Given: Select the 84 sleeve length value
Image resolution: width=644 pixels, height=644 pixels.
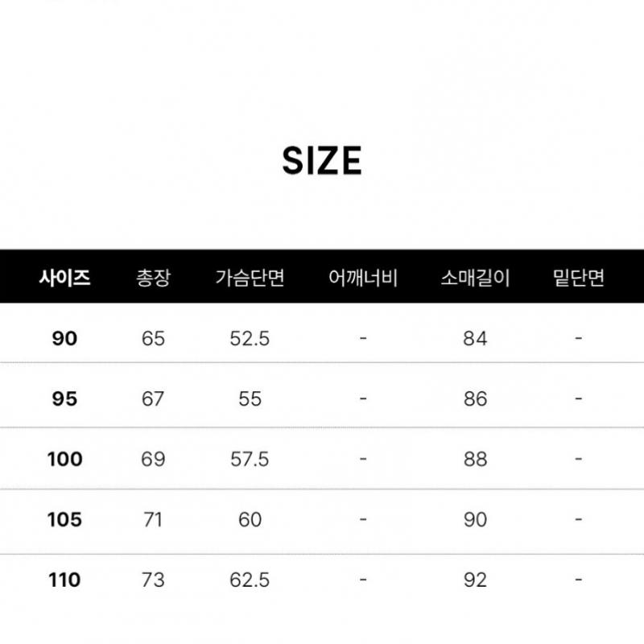Looking at the screenshot, I should point(475,339).
